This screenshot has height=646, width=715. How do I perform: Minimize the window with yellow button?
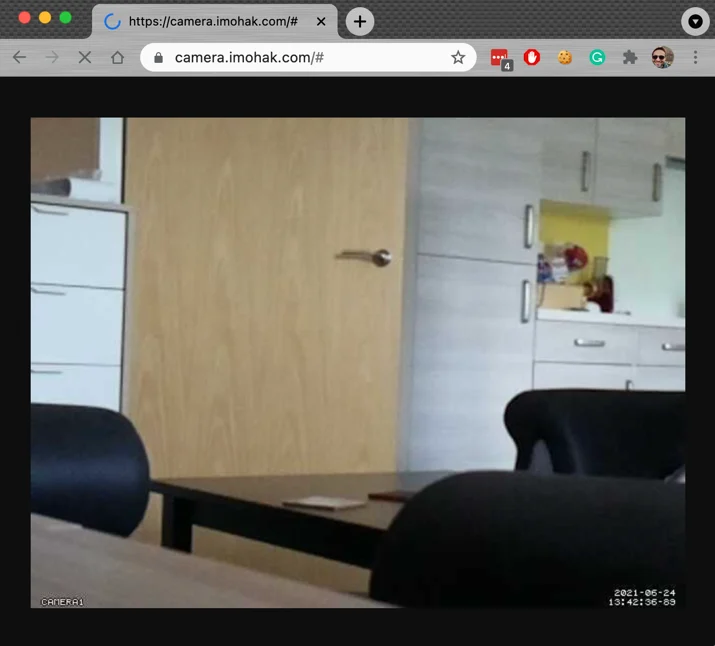coord(45,18)
